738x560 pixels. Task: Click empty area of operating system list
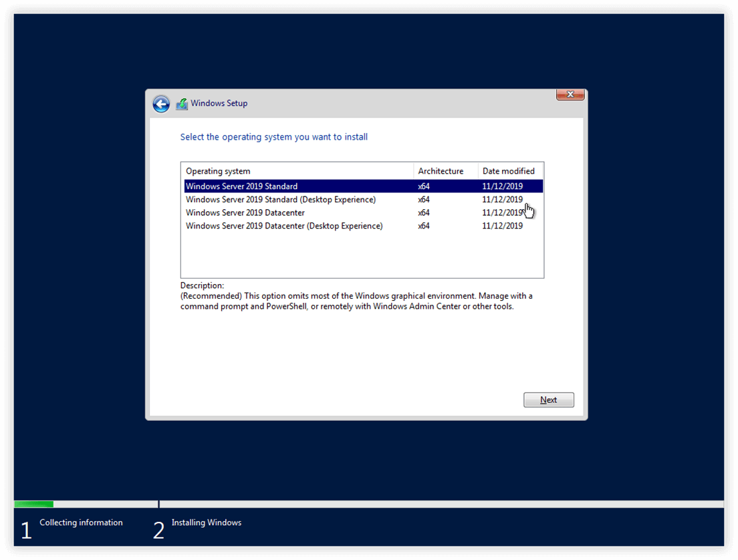[x=362, y=254]
